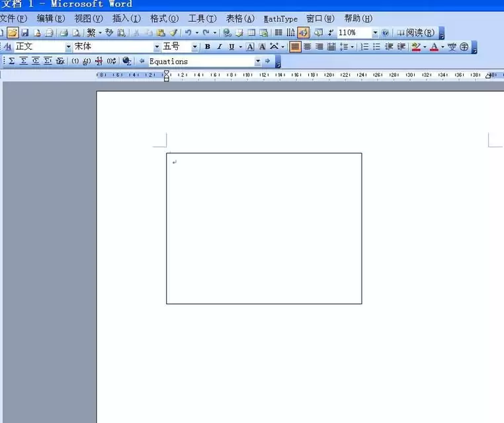This screenshot has height=423, width=504.
Task: Click the numbered list icon
Action: 364,47
